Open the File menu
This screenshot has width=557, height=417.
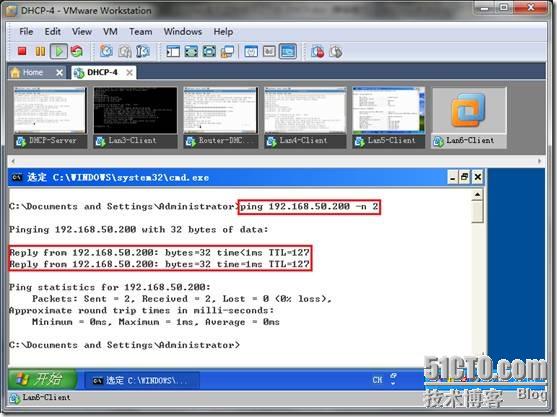click(26, 32)
